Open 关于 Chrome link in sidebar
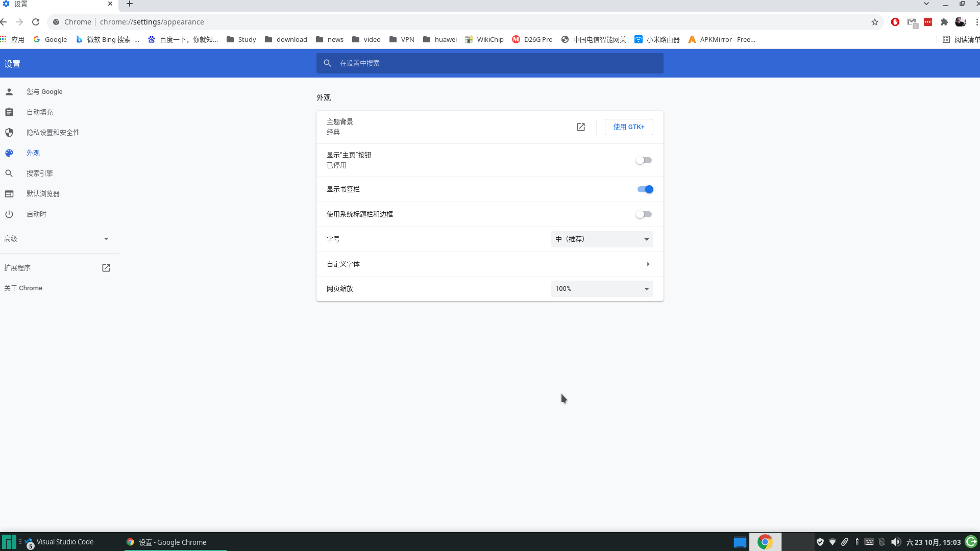980x551 pixels. (23, 288)
